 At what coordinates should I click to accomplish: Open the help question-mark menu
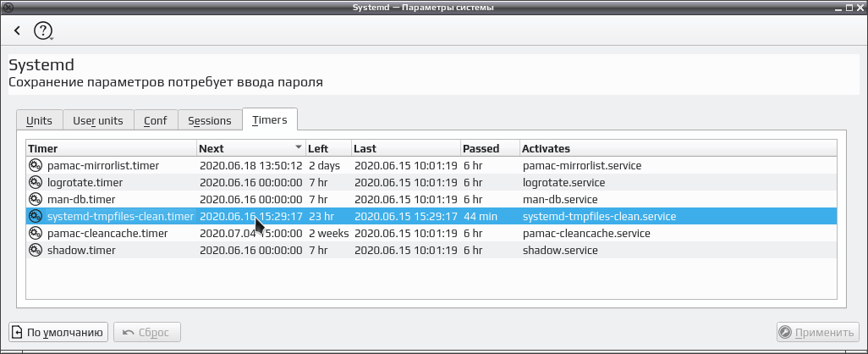[x=43, y=30]
